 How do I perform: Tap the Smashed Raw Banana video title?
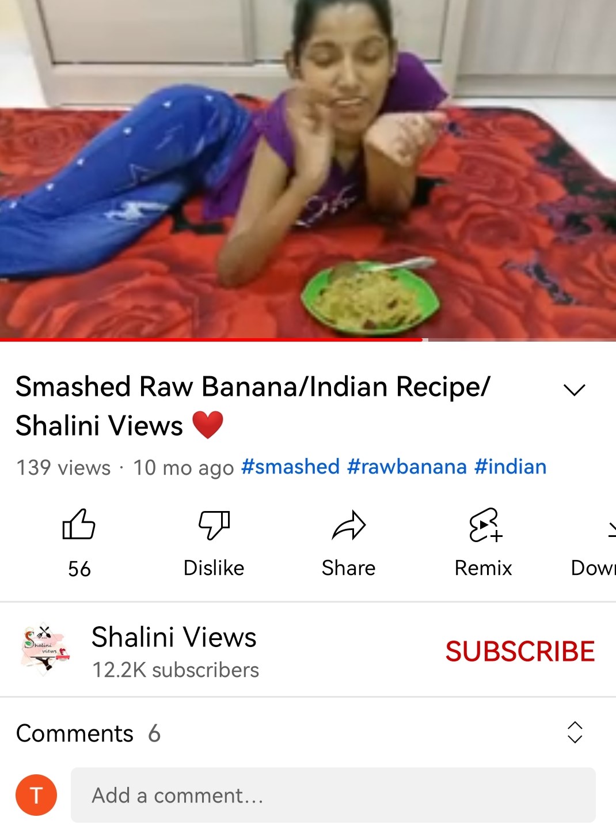pos(253,406)
